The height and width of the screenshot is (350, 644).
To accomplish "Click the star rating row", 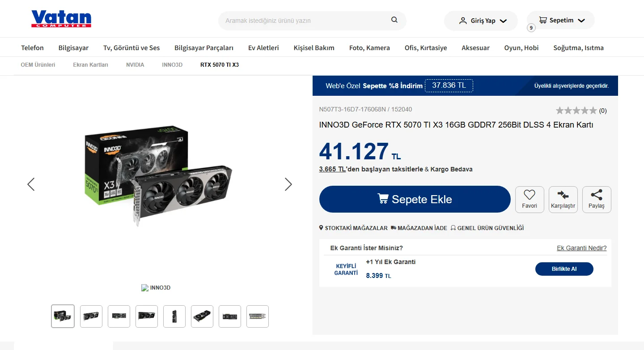I will (576, 111).
